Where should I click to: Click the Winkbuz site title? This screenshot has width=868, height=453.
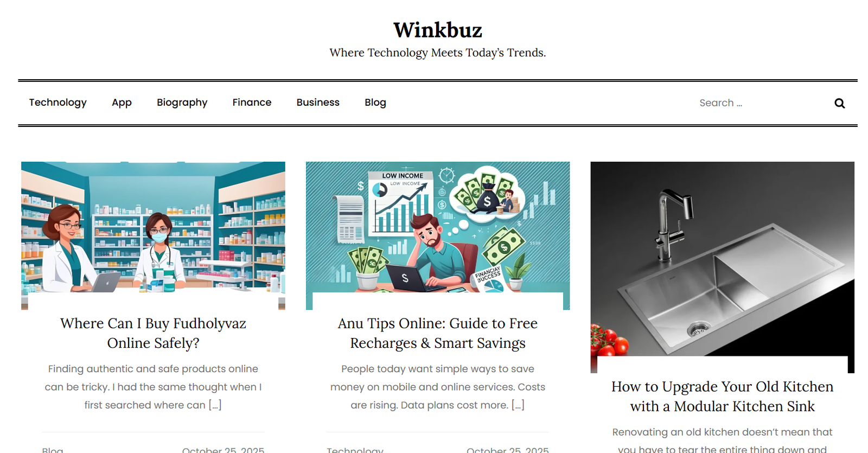click(438, 30)
